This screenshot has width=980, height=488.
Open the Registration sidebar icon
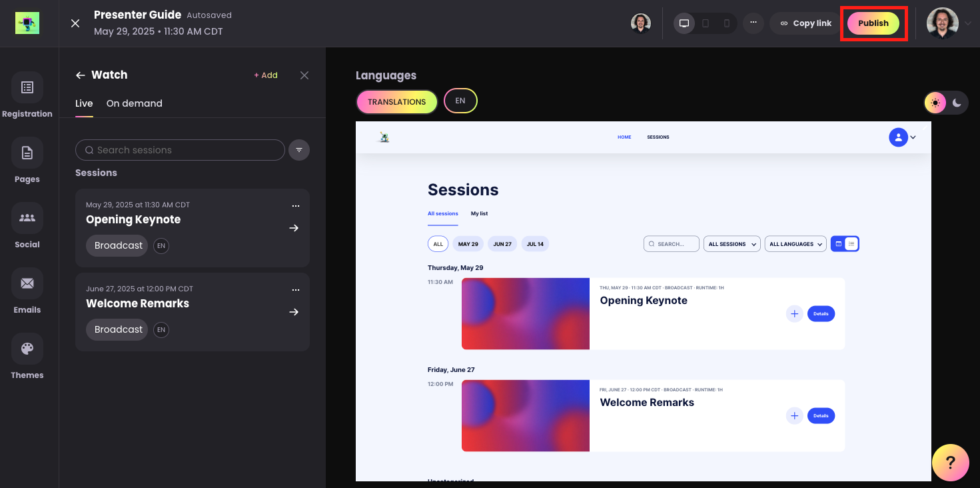27,87
